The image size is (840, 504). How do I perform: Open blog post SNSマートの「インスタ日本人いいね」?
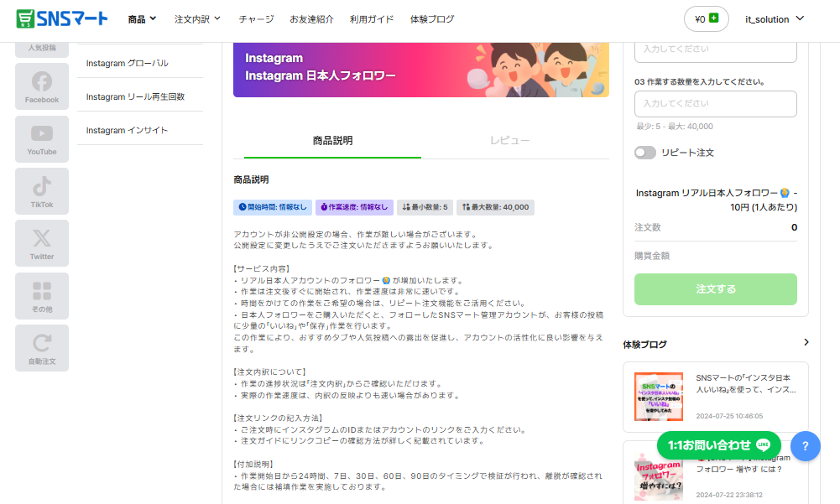coord(745,383)
